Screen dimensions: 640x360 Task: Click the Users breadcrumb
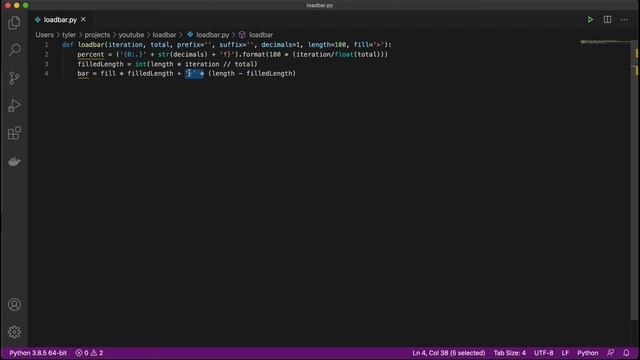pos(44,35)
